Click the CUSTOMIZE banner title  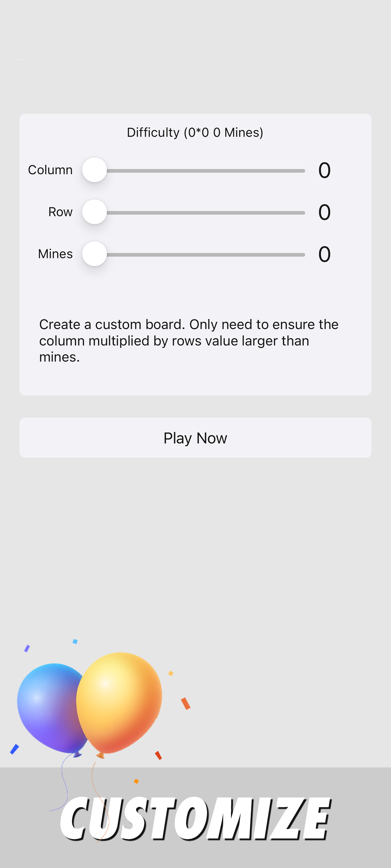click(x=195, y=818)
